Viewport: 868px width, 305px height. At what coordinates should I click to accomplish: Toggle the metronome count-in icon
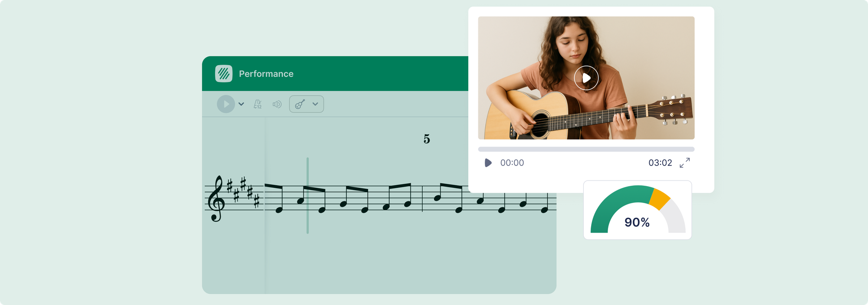pos(258,104)
